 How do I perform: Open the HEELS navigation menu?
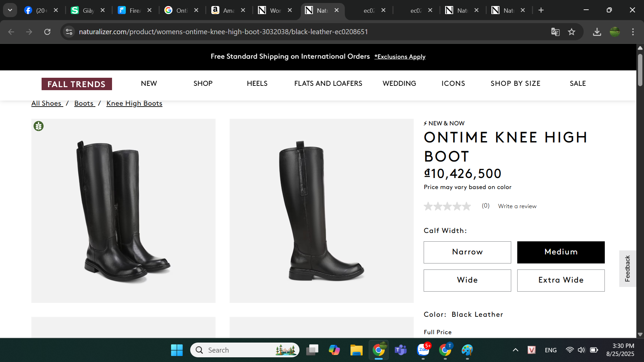(x=257, y=83)
